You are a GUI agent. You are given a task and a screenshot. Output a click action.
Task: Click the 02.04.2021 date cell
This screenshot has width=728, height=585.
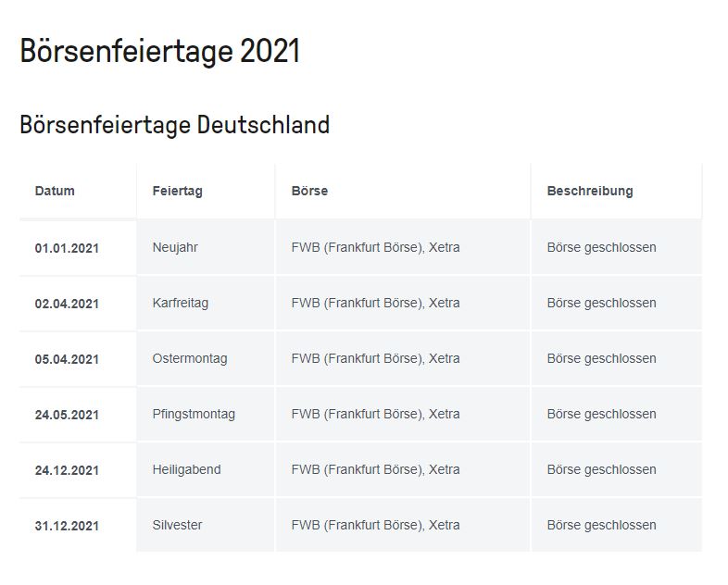pos(67,304)
